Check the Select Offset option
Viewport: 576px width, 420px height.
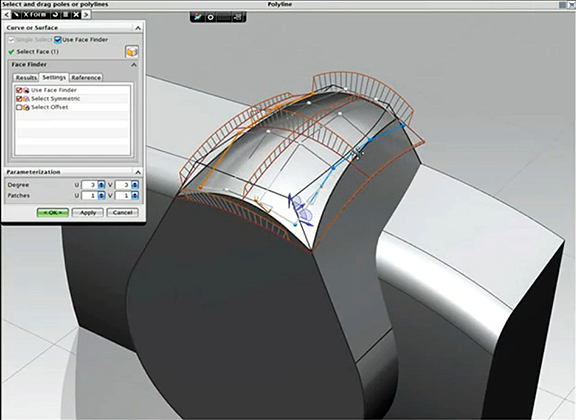[19, 107]
